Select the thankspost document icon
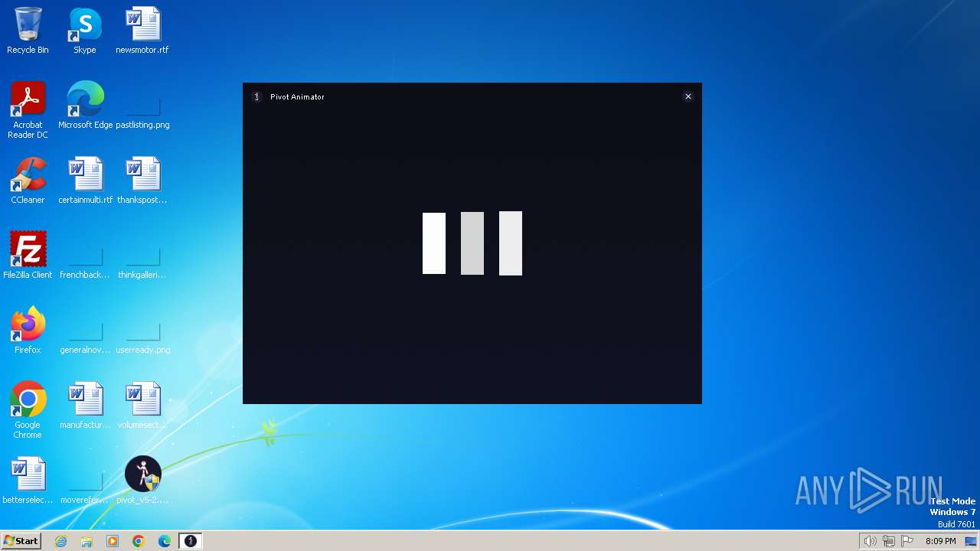 pyautogui.click(x=142, y=181)
